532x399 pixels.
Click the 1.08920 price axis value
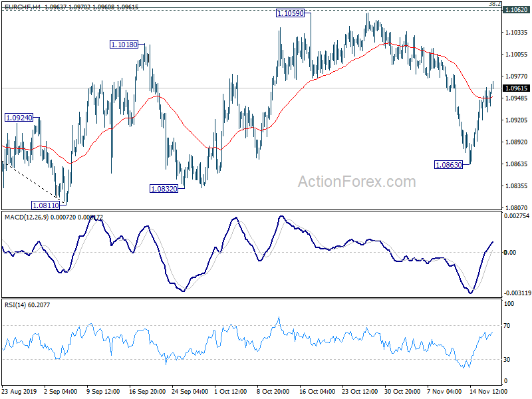[517, 142]
